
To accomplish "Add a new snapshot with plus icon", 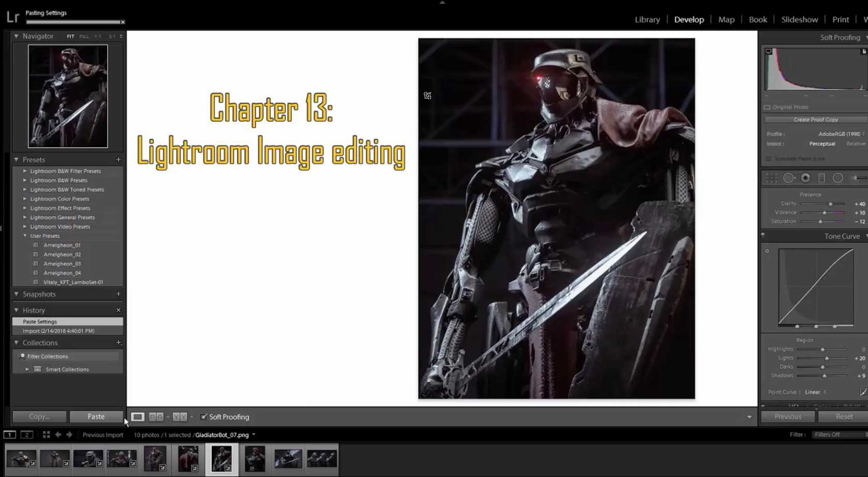I will pos(118,294).
